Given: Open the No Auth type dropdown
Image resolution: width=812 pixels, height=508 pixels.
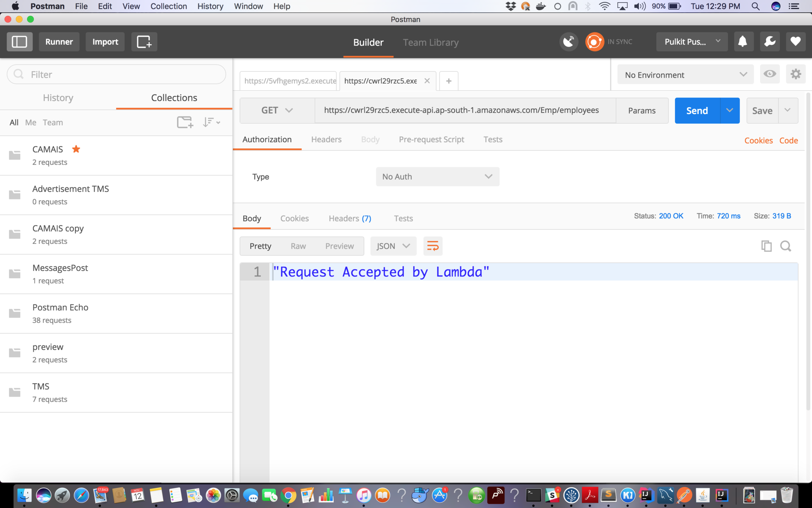Looking at the screenshot, I should pyautogui.click(x=437, y=177).
